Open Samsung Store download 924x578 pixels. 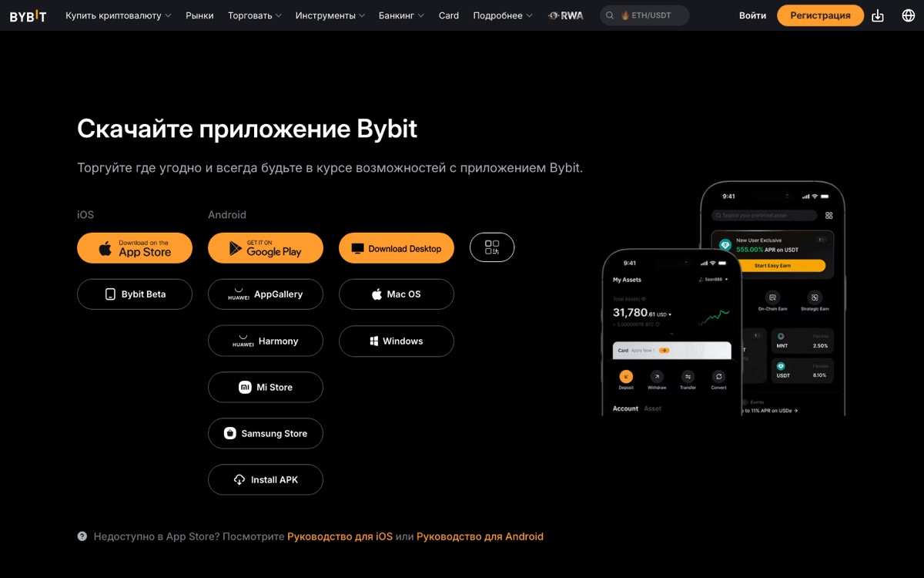266,433
